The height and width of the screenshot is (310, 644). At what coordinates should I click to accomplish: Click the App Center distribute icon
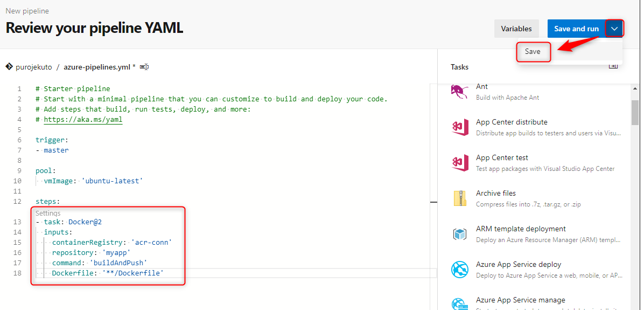(460, 127)
